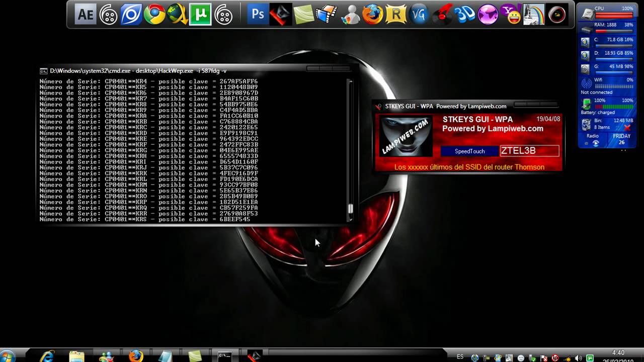644x362 pixels.
Task: Open Yahoo Messenger from the dock
Action: point(511,15)
